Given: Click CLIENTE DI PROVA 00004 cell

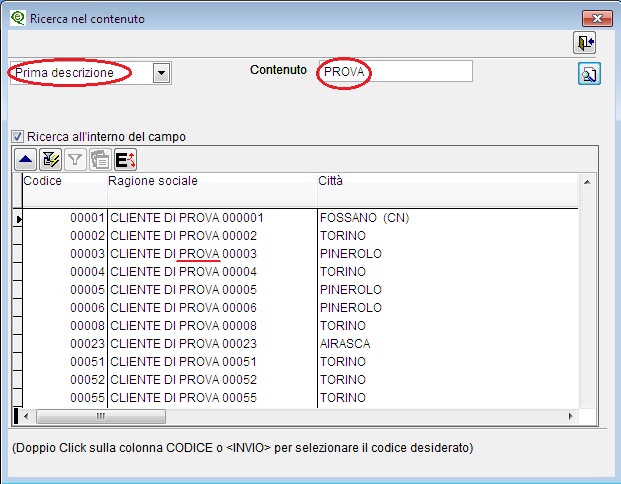Looking at the screenshot, I should (x=212, y=272).
